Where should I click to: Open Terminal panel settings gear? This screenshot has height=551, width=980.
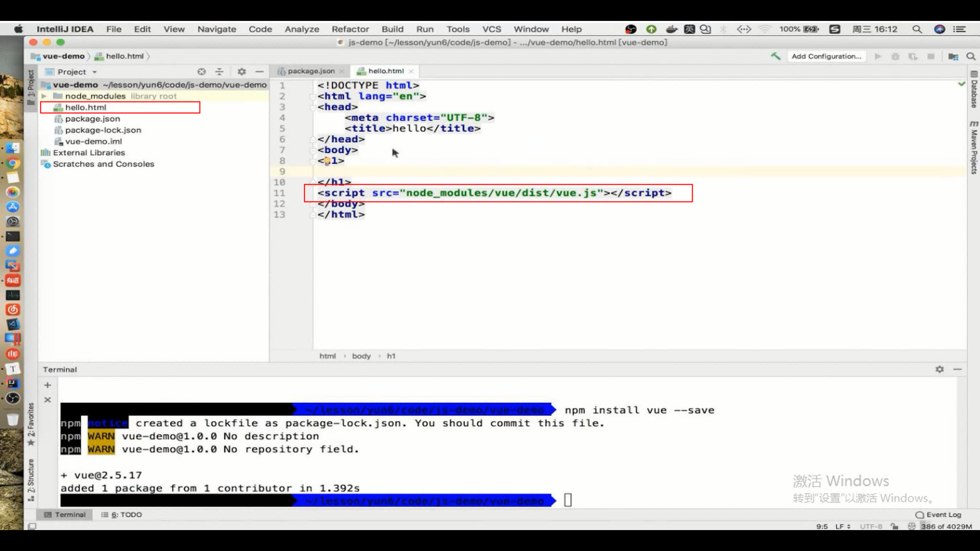coord(940,369)
